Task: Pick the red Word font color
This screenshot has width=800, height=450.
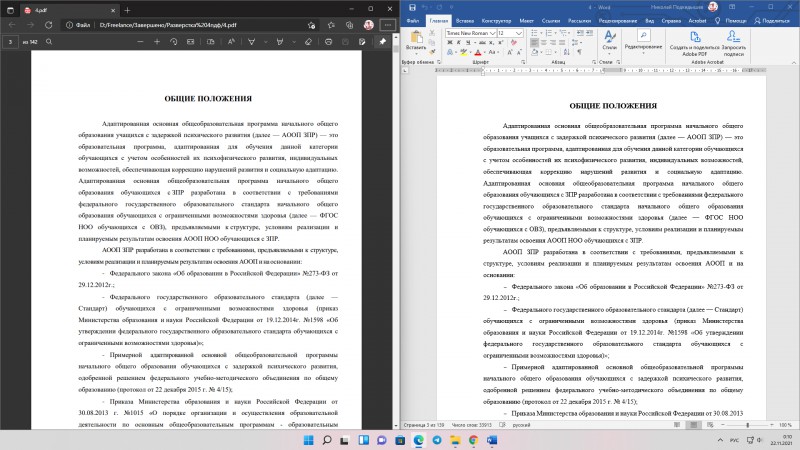Action: 478,52
